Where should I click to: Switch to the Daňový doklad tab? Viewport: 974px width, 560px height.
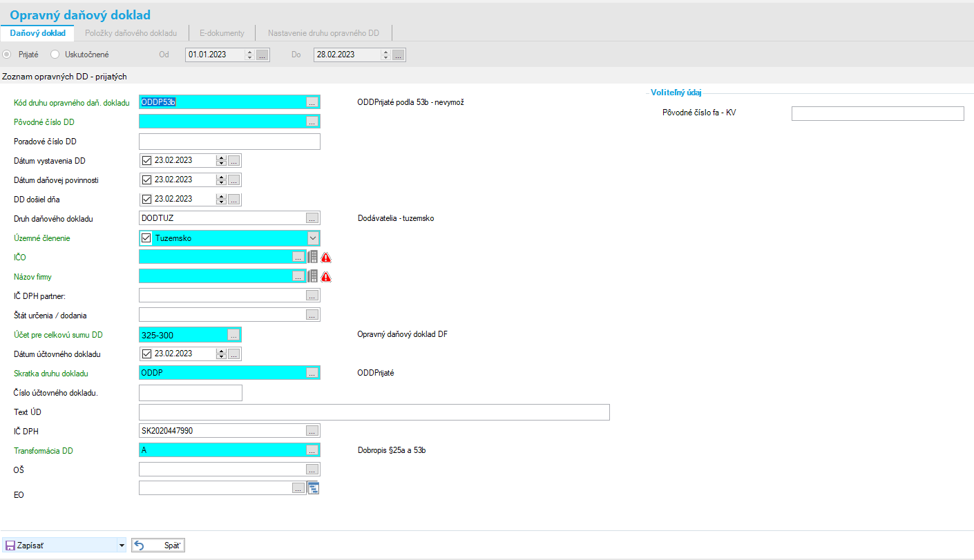click(37, 32)
